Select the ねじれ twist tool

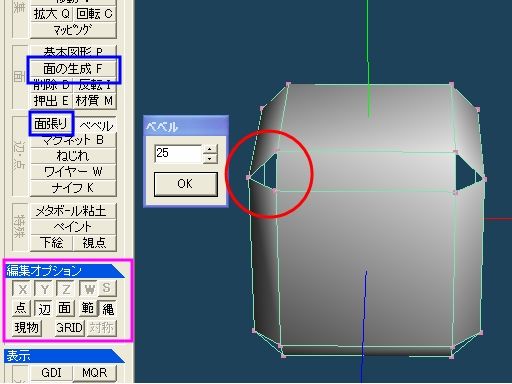pos(73,156)
